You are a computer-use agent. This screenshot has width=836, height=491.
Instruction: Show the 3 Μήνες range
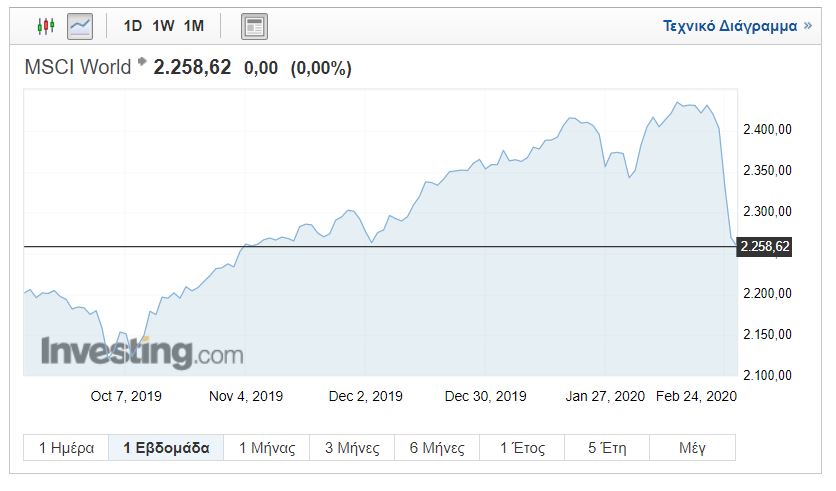pyautogui.click(x=352, y=448)
